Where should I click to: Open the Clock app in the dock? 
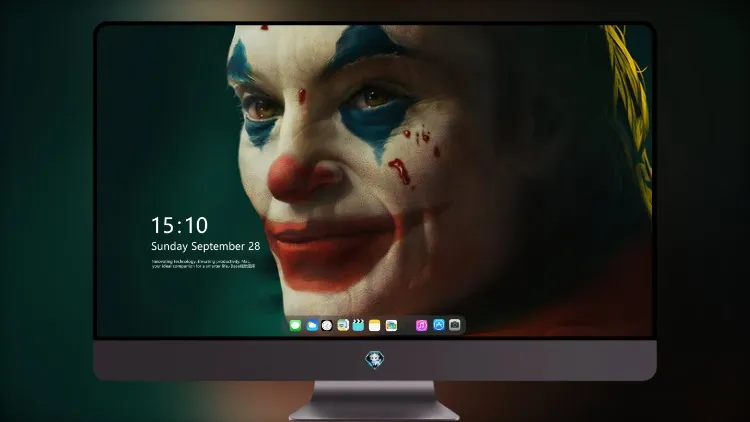pos(327,325)
